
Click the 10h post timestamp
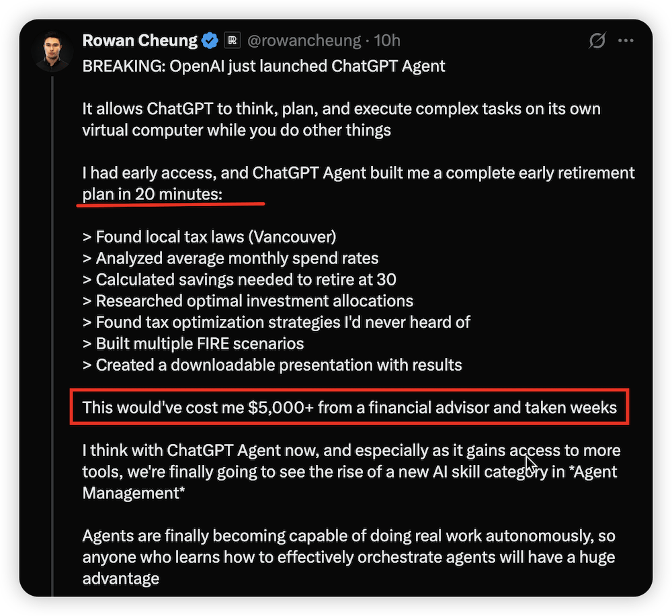tap(387, 40)
